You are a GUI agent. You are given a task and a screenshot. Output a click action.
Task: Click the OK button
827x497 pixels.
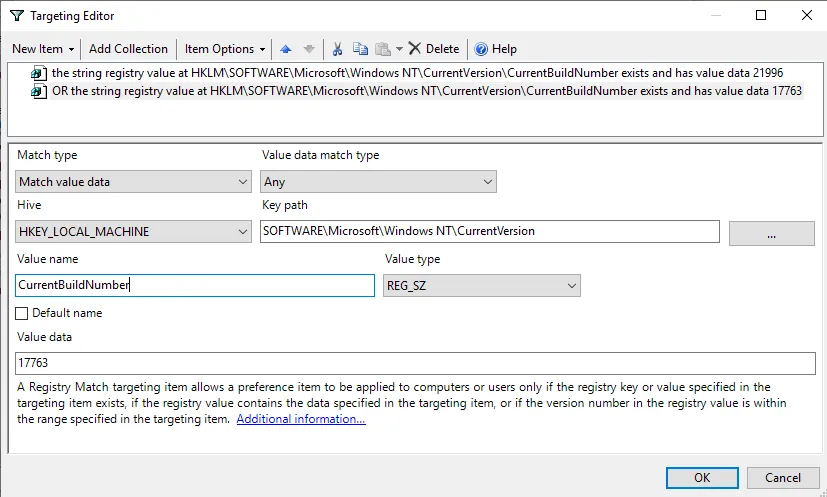pyautogui.click(x=702, y=477)
